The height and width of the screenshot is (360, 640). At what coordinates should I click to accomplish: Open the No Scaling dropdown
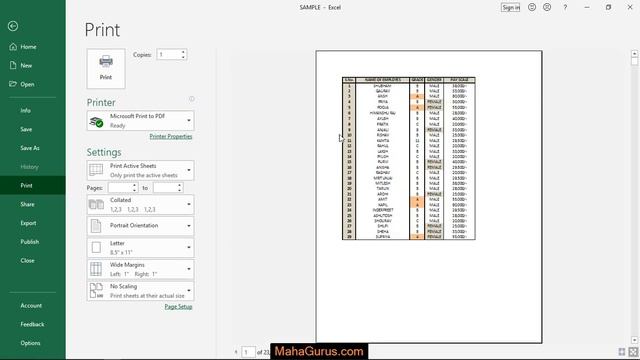tap(140, 291)
